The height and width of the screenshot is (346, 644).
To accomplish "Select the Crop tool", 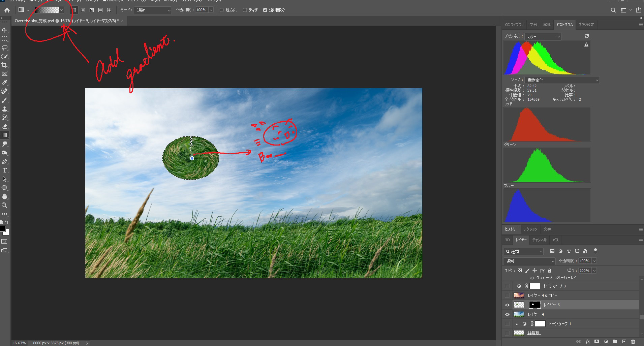I will point(5,65).
